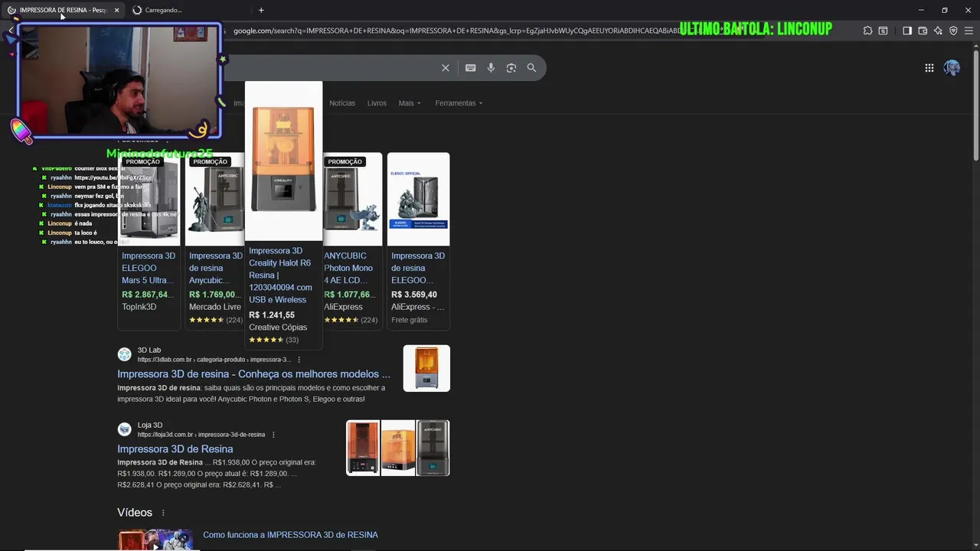
Task: Open browser extensions puzzle icon
Action: pos(867,31)
